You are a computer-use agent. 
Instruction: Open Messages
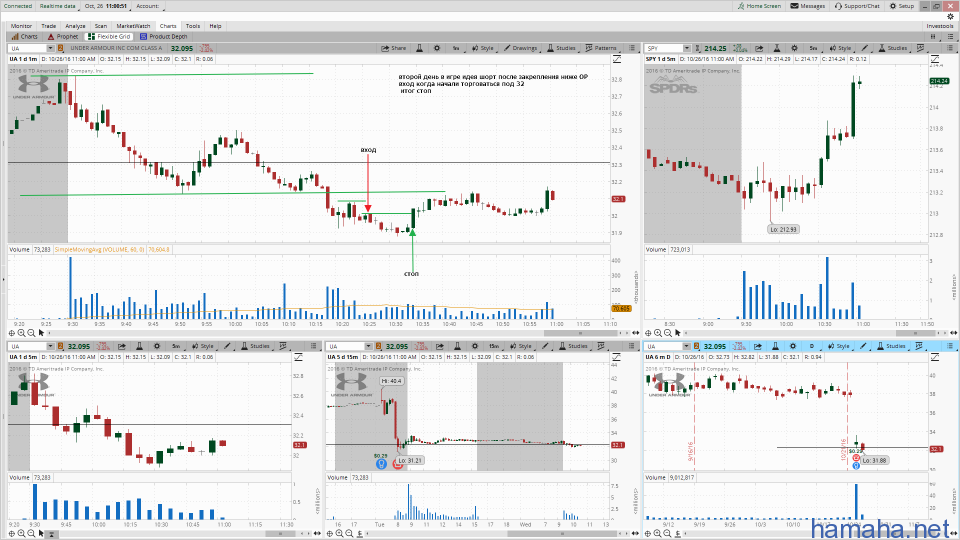point(808,6)
